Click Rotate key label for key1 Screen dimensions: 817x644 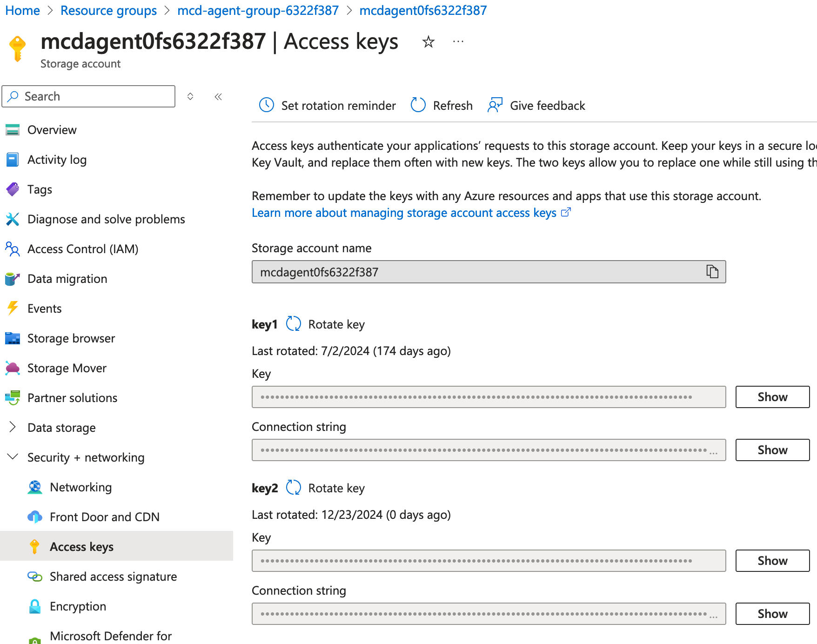point(336,324)
